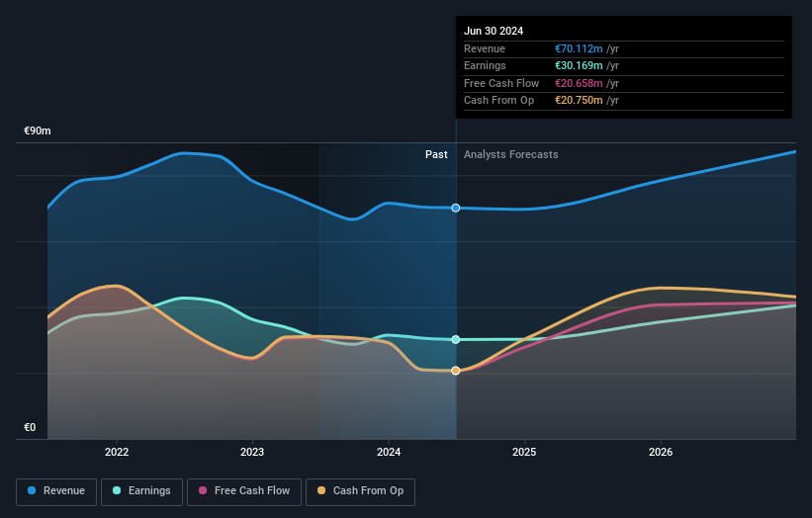
Task: Click the 'Cash From Op' label in tooltip
Action: coord(498,101)
